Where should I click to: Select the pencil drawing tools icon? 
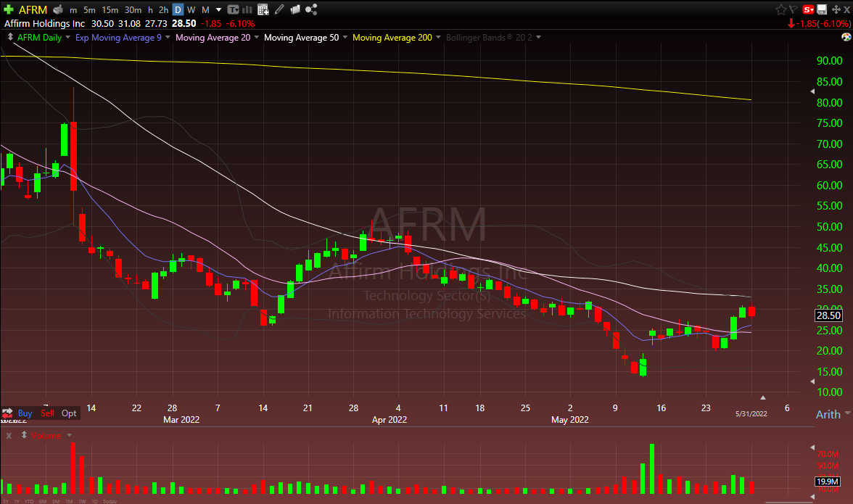[x=280, y=9]
